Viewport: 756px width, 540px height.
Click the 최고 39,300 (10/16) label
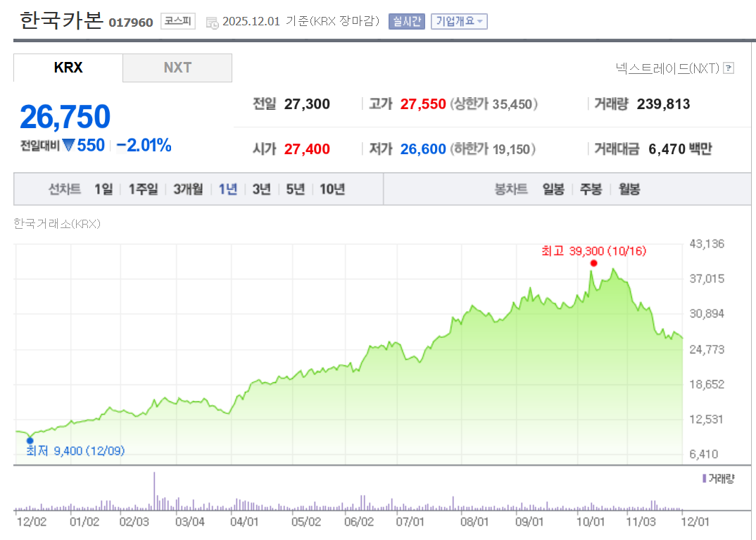[x=593, y=251]
